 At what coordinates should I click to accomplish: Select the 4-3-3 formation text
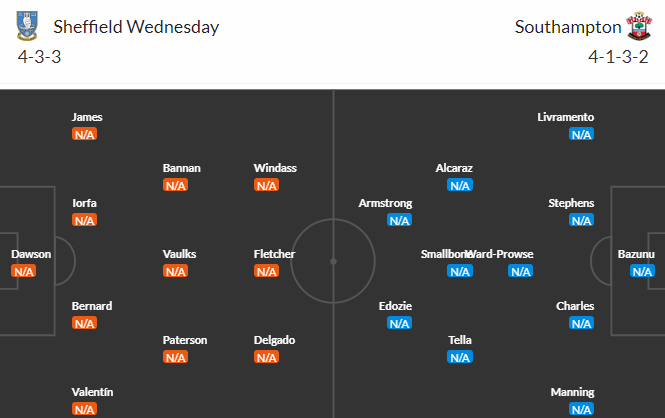point(39,57)
